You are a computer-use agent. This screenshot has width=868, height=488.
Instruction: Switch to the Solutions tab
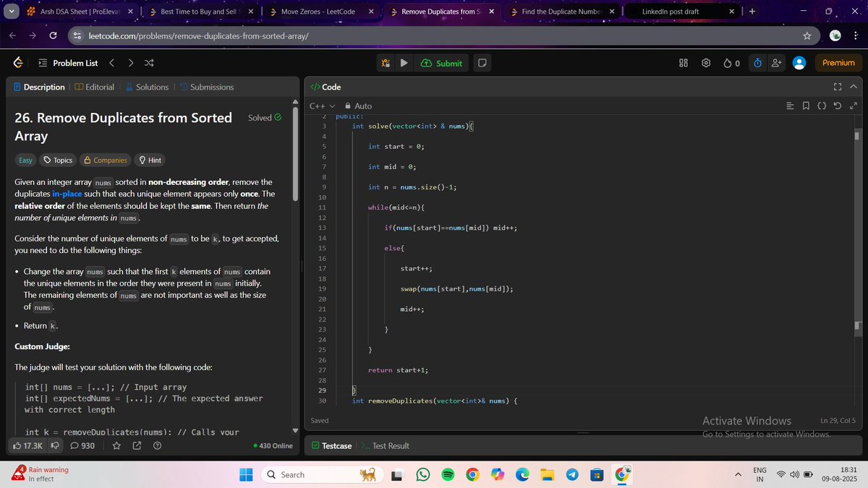tap(147, 87)
